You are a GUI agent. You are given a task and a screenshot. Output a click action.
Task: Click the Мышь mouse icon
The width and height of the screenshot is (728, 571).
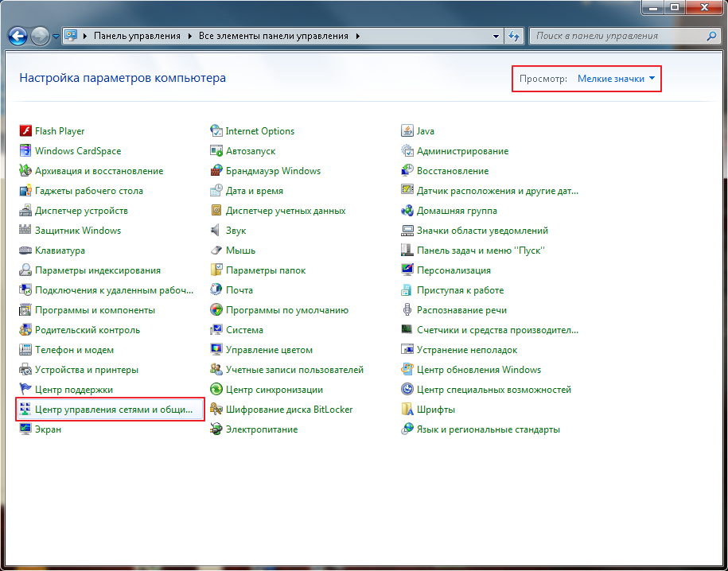(x=216, y=251)
